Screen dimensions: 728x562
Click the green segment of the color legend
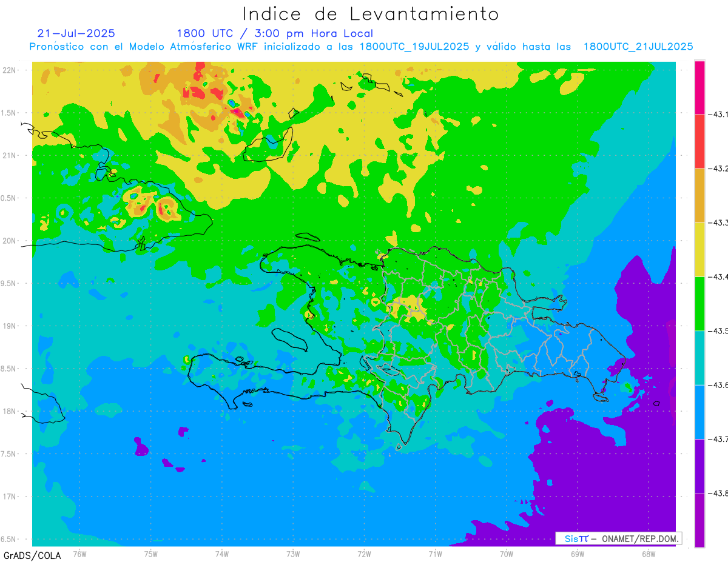[x=699, y=303]
